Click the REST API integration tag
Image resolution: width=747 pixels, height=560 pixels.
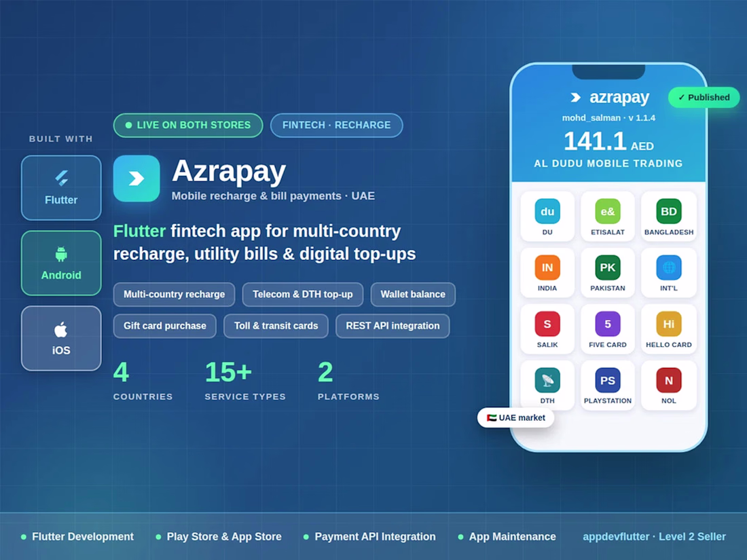(x=393, y=326)
